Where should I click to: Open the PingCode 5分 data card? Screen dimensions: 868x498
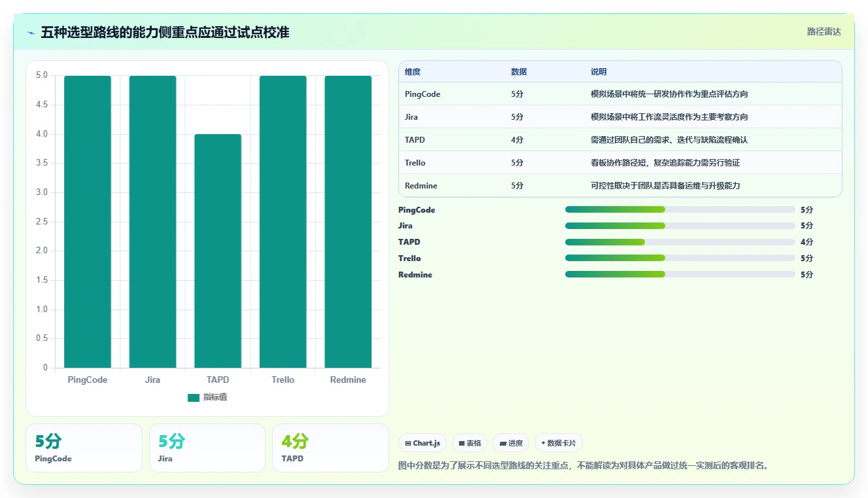84,448
